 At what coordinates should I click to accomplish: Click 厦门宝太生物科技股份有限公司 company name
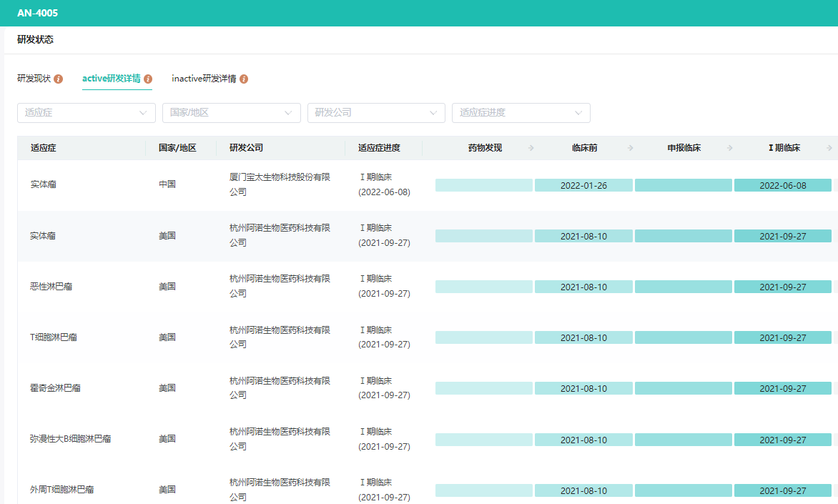click(280, 184)
